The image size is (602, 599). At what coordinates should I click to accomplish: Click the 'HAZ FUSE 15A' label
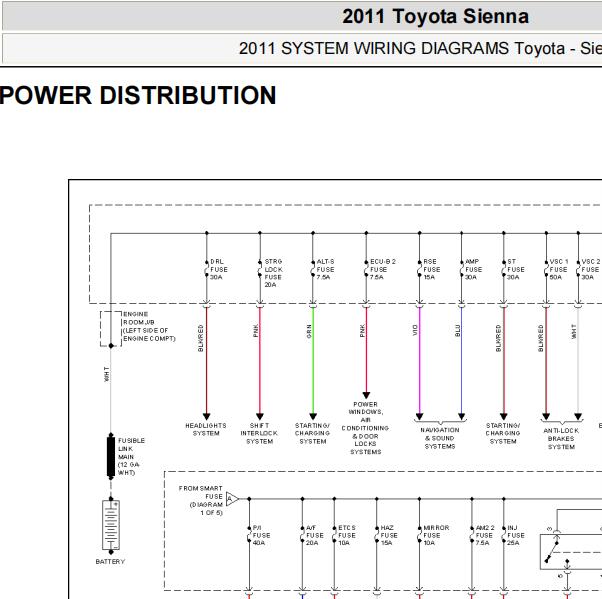tap(389, 535)
